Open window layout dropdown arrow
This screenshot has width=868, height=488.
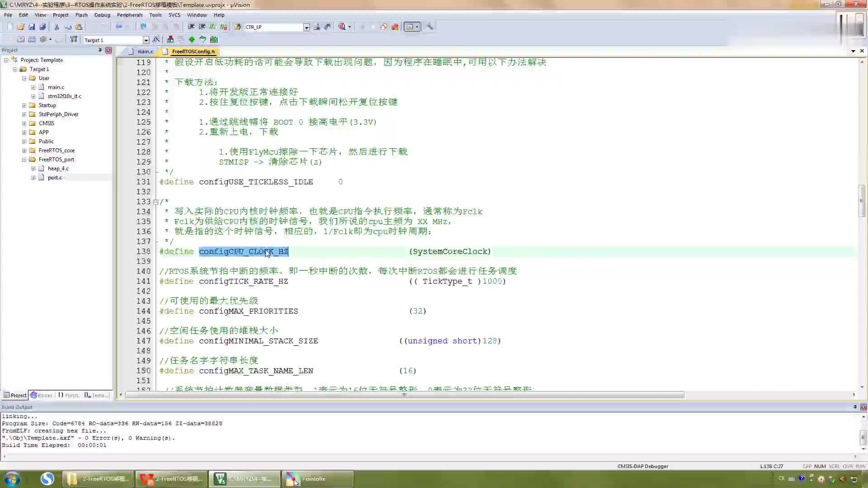pos(417,27)
